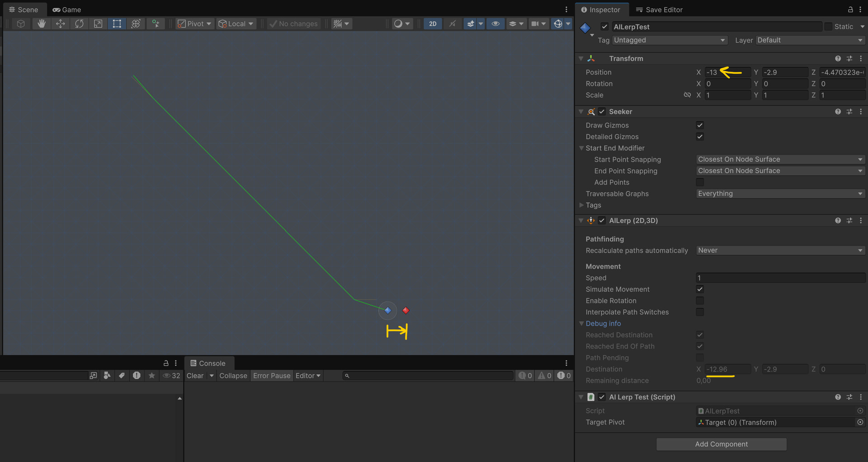Open the Transform component help icon
This screenshot has width=868, height=462.
[x=838, y=59]
